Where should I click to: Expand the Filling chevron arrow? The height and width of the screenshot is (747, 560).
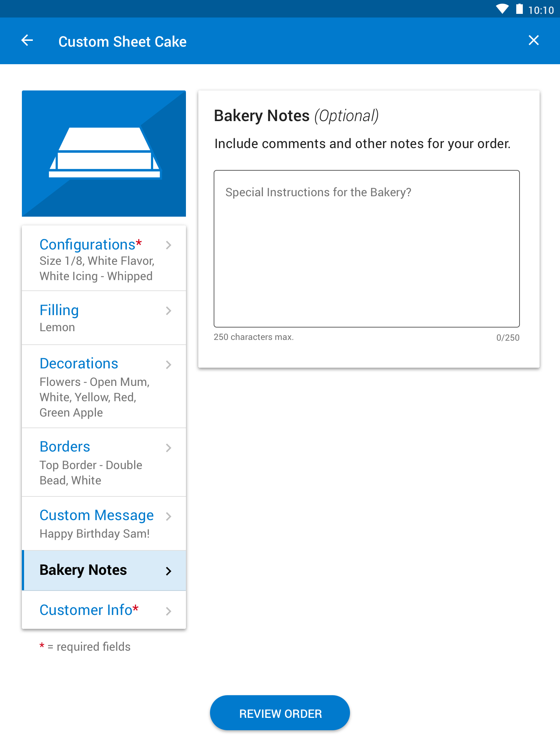tap(168, 311)
